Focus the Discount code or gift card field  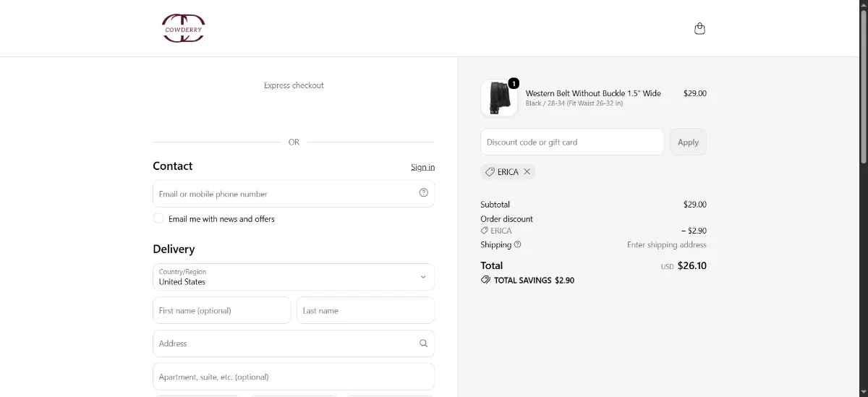pos(572,142)
